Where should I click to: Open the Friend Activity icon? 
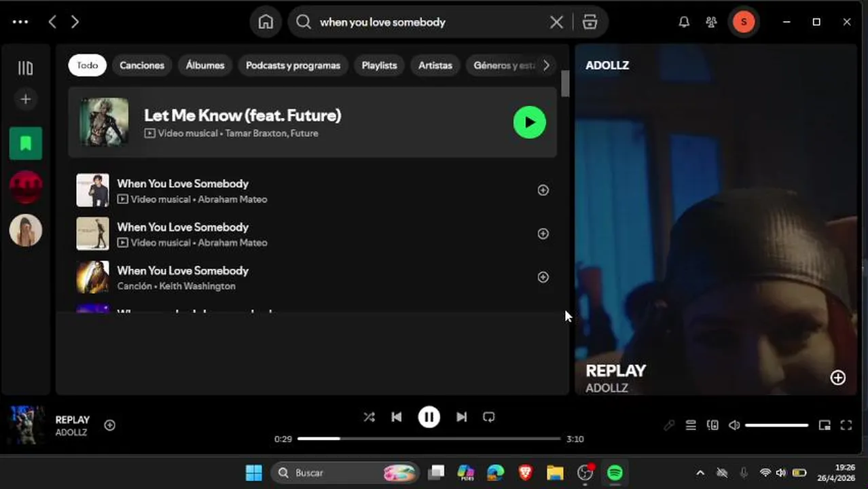point(711,22)
